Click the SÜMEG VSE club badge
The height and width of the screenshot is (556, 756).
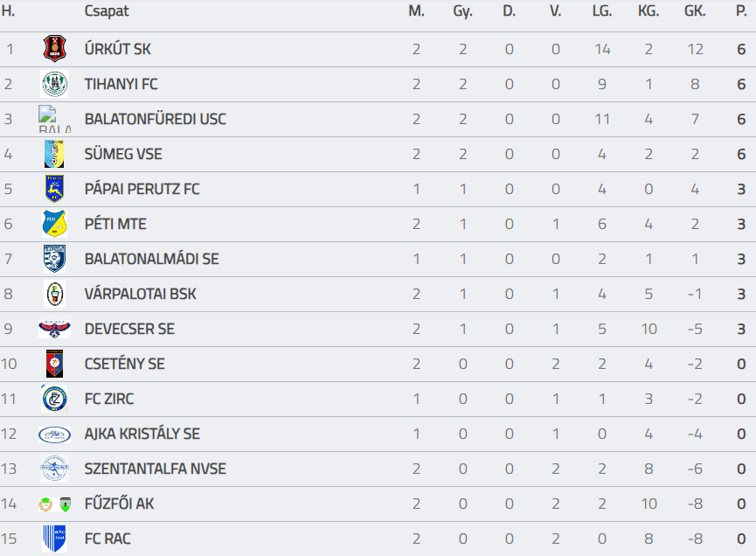pyautogui.click(x=54, y=154)
